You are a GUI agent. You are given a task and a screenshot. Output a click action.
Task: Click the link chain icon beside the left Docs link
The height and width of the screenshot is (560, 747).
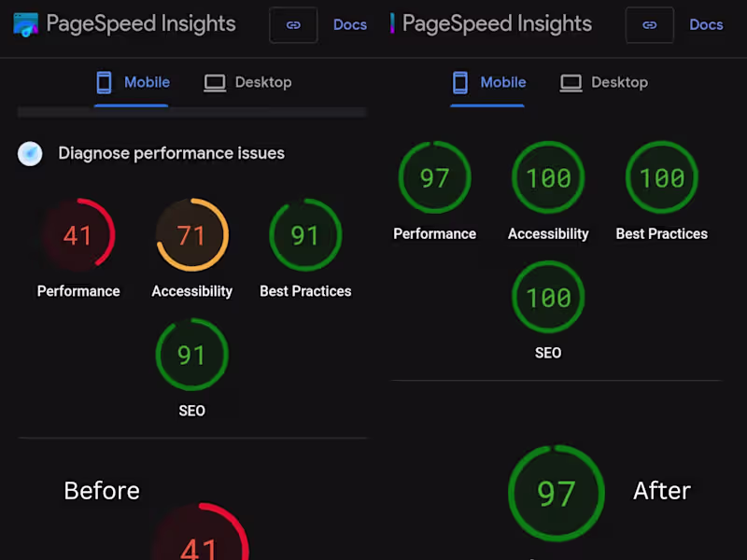293,25
